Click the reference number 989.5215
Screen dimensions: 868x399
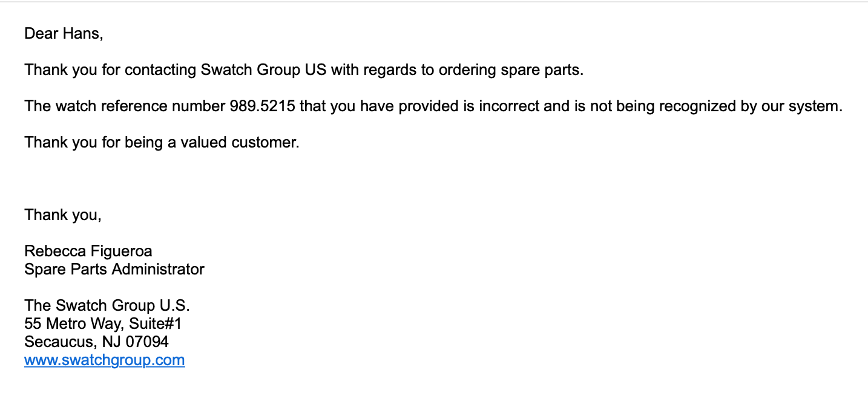coord(262,106)
